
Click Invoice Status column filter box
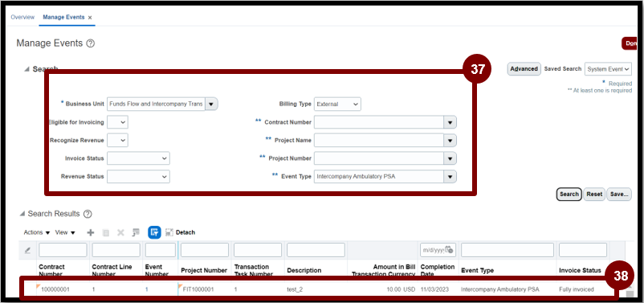[x=583, y=250]
